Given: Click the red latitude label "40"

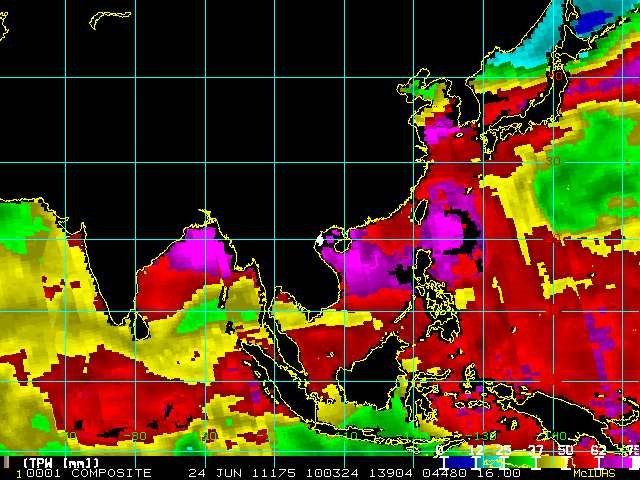Looking at the screenshot, I should [556, 76].
